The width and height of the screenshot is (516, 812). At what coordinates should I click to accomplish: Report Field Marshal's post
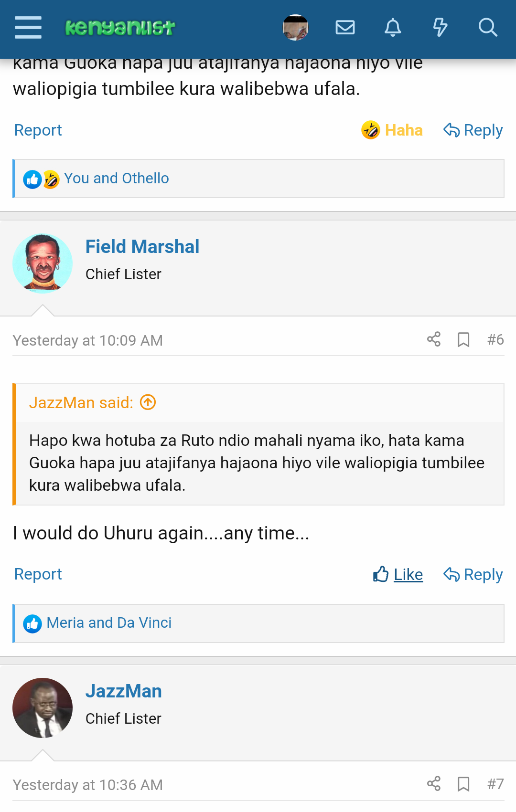click(38, 574)
